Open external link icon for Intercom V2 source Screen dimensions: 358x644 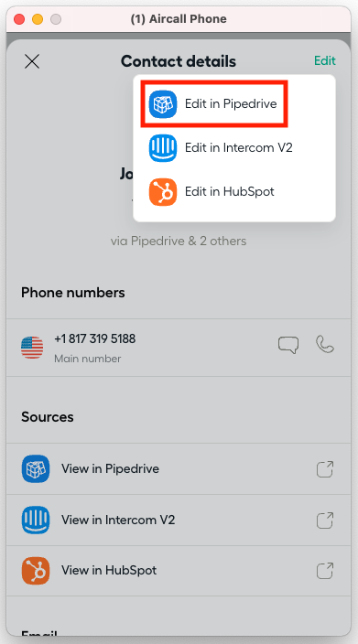(325, 520)
